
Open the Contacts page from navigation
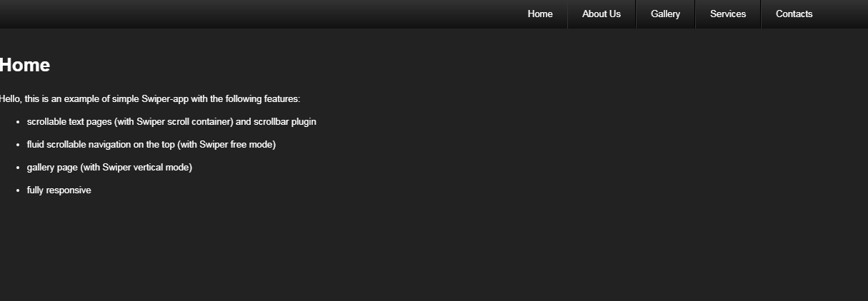(x=794, y=14)
